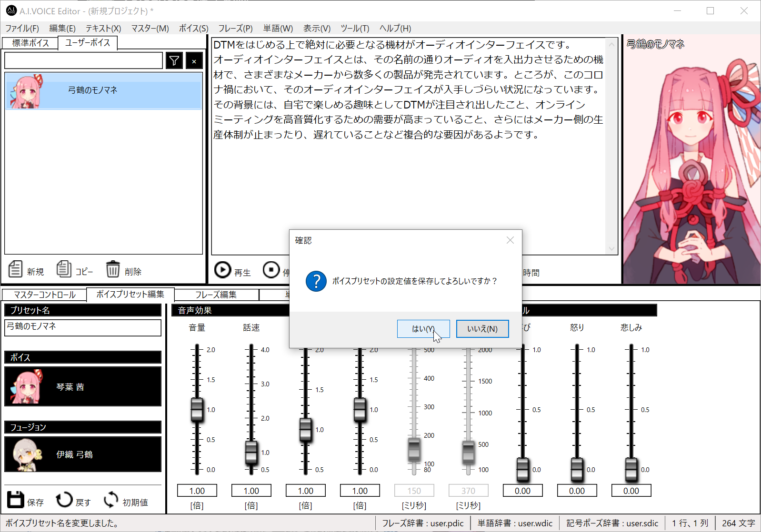Click the A.I.VOICE app logo in title bar
Viewport: 761px width, 532px height.
[11, 10]
